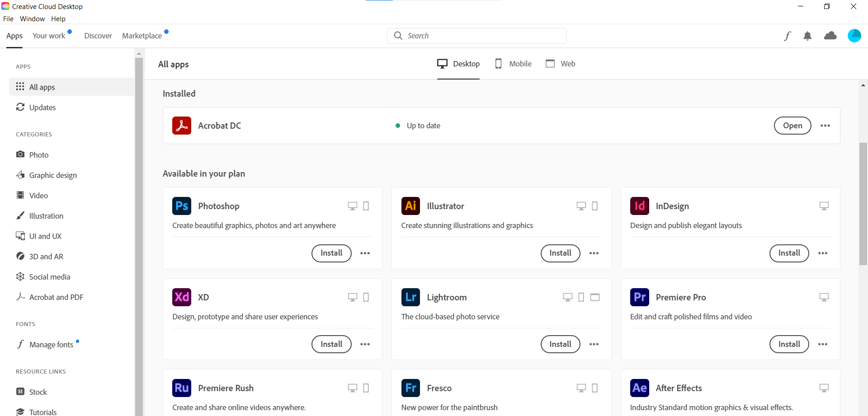Click the After Effects Ae icon

tap(640, 388)
